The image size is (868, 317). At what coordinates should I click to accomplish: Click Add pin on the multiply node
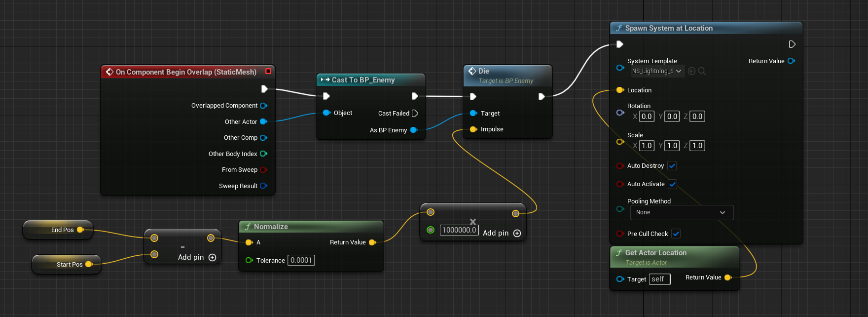502,233
